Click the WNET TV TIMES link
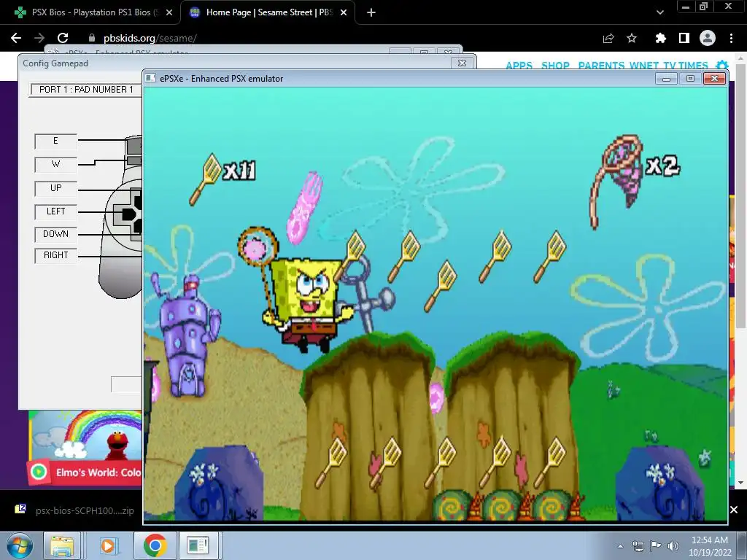The height and width of the screenshot is (560, 747). (668, 65)
